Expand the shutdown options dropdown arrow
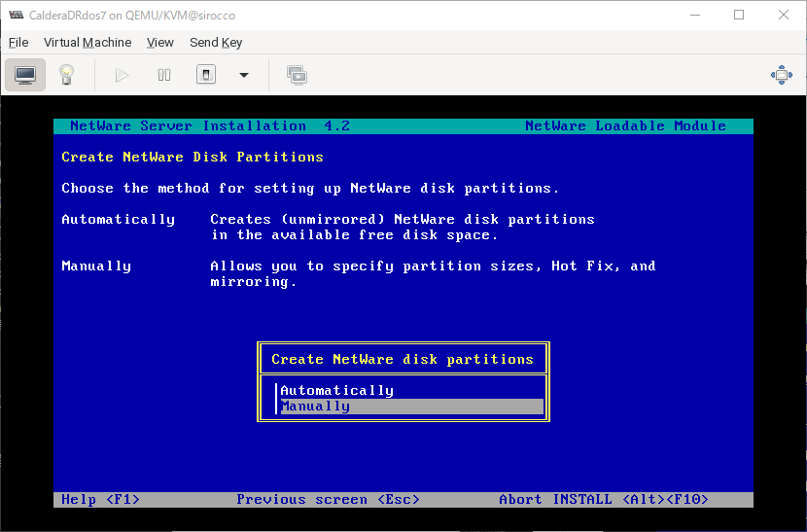 tap(244, 75)
